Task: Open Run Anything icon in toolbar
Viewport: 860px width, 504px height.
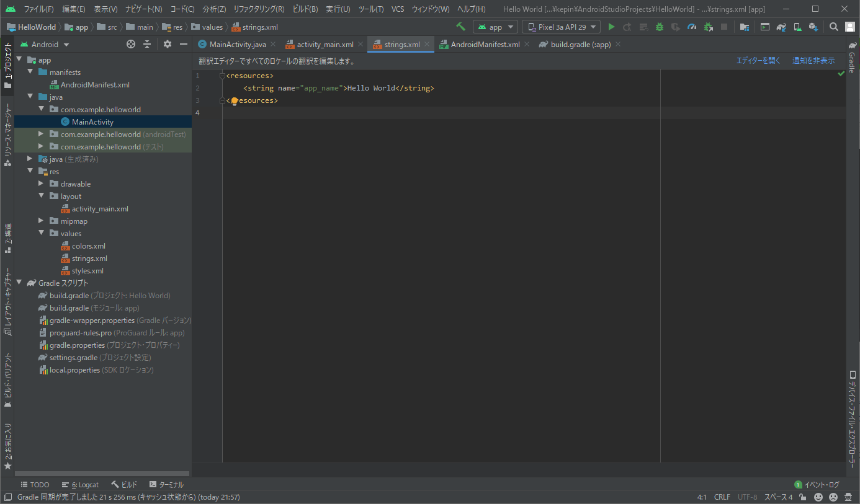Action: tap(765, 27)
